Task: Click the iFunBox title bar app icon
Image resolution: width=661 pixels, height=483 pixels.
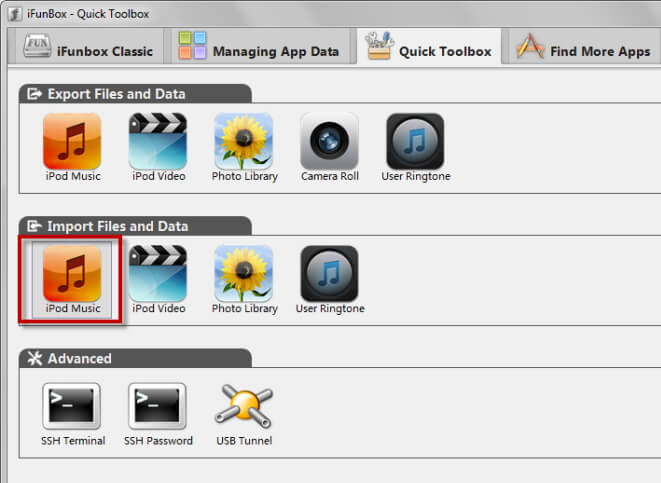Action: coord(15,14)
